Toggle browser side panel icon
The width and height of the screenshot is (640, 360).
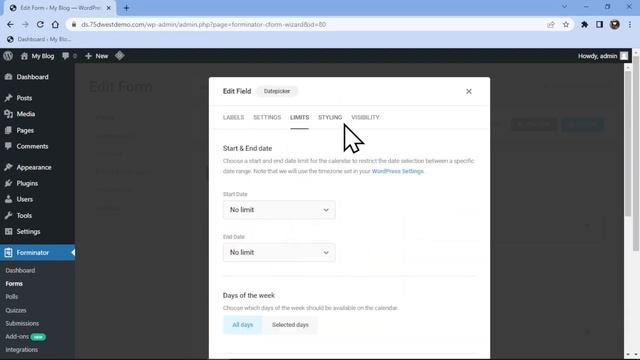[x=599, y=24]
